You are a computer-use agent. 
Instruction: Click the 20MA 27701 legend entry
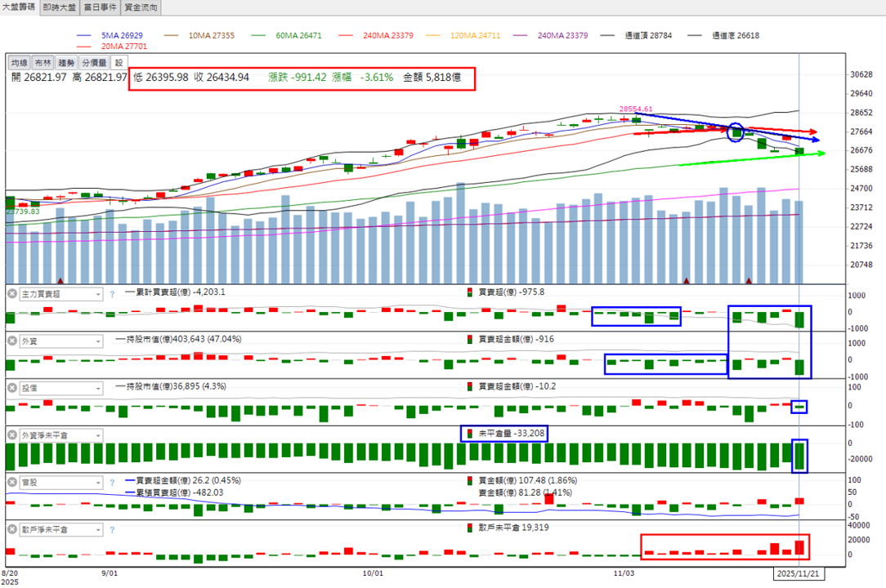[111, 47]
